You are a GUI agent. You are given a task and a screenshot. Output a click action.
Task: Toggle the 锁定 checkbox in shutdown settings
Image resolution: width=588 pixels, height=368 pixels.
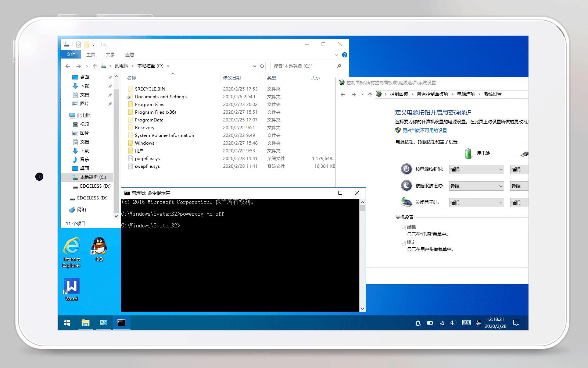coord(403,243)
